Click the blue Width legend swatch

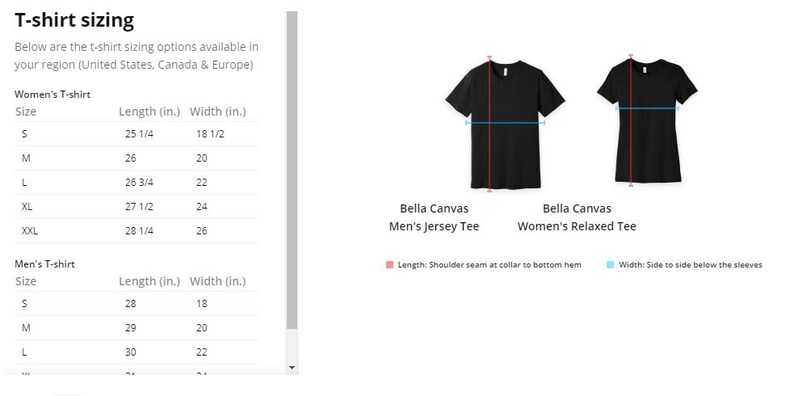tap(610, 265)
